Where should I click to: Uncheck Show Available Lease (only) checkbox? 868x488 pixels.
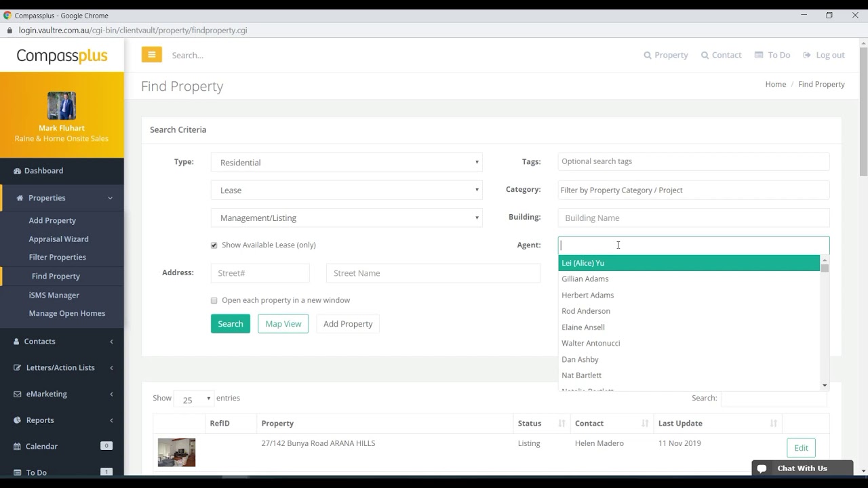click(214, 245)
